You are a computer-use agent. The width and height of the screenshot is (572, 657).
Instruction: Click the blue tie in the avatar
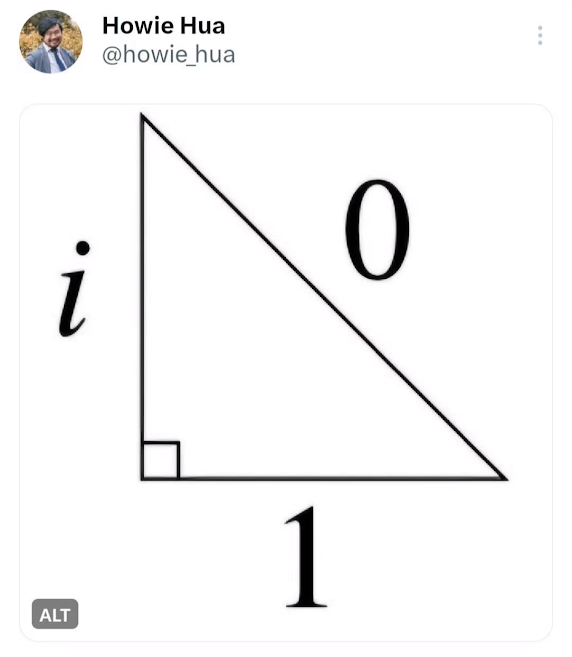point(58,60)
